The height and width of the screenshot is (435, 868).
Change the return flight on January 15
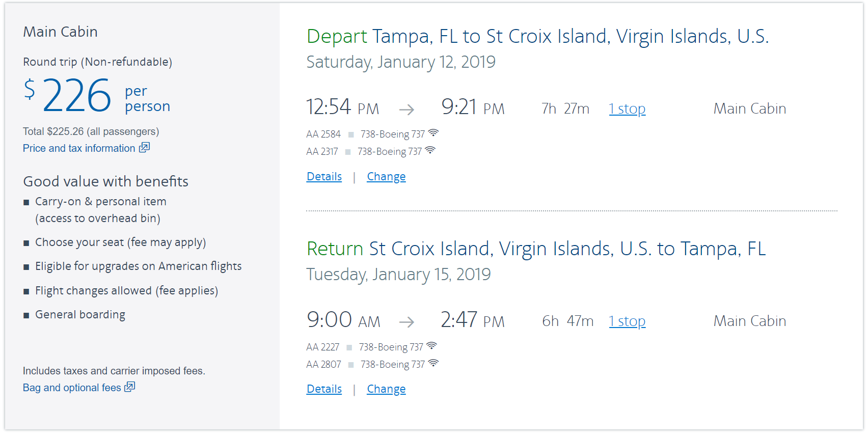click(386, 389)
